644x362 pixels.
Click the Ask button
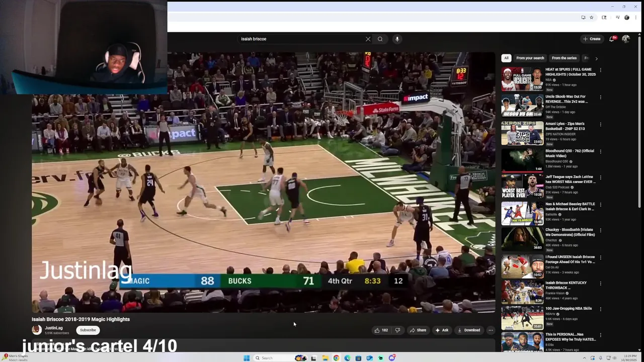442,330
